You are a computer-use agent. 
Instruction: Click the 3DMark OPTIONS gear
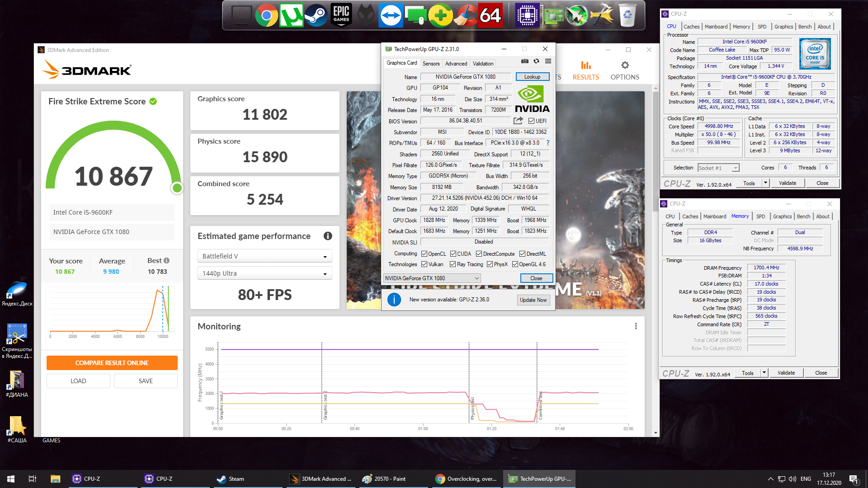625,71
